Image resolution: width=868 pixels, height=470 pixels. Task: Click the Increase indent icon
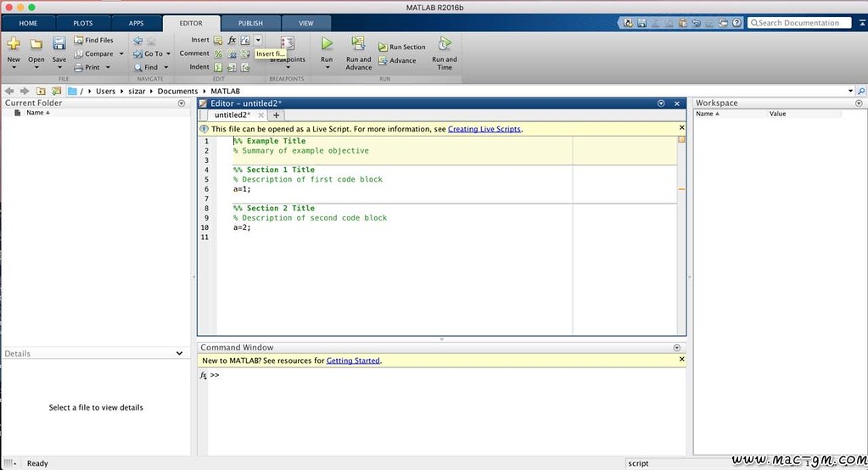[x=232, y=67]
